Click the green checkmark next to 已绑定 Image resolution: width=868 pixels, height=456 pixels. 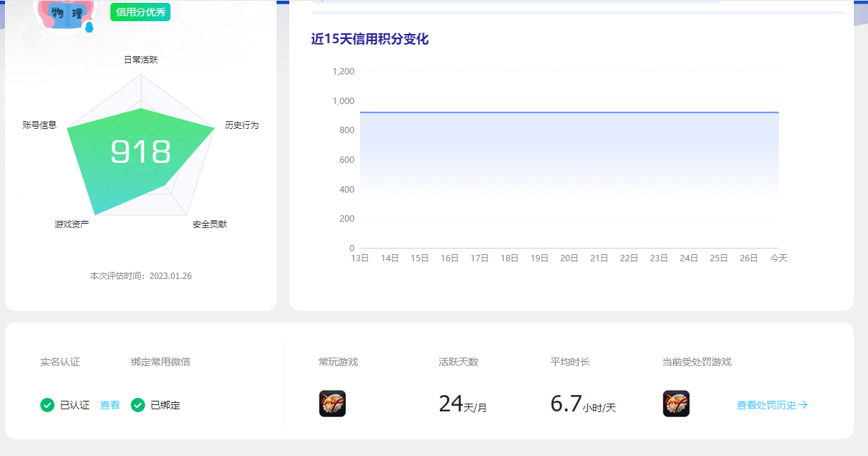click(x=138, y=405)
